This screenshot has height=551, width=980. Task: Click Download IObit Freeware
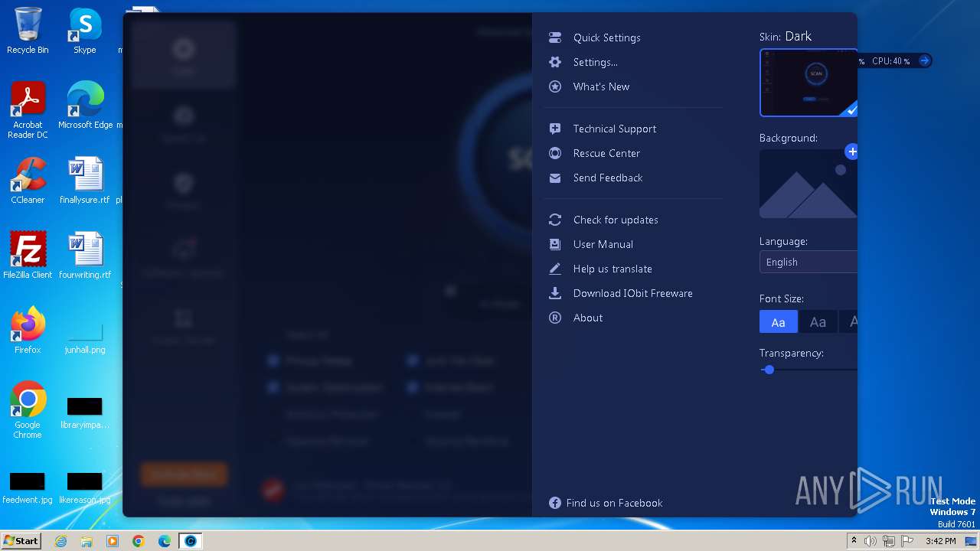pos(632,293)
